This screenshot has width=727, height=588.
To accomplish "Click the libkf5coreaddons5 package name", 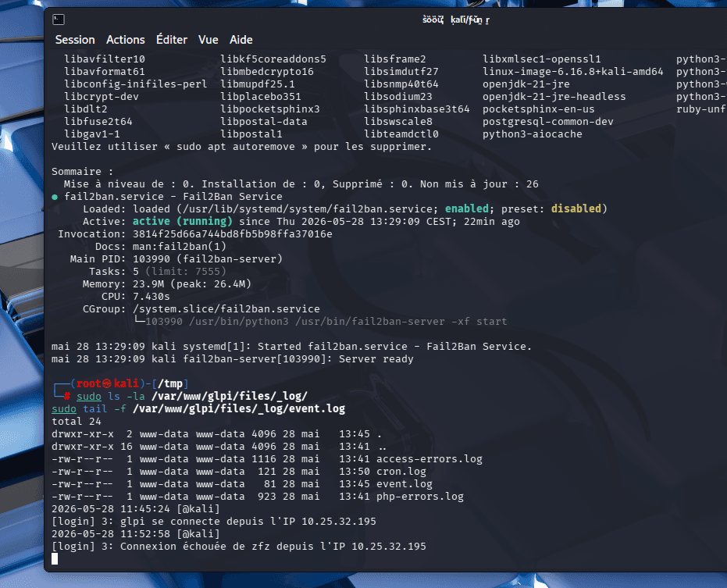I will click(273, 59).
